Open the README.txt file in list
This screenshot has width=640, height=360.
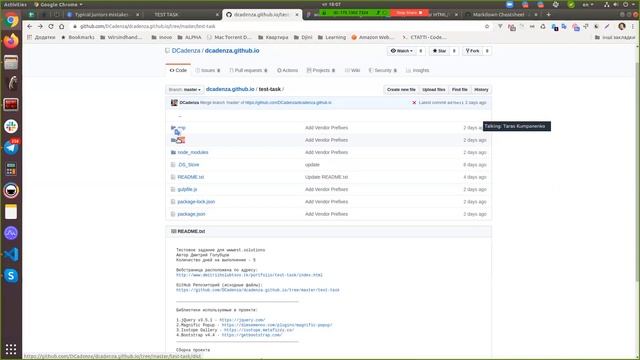(191, 177)
